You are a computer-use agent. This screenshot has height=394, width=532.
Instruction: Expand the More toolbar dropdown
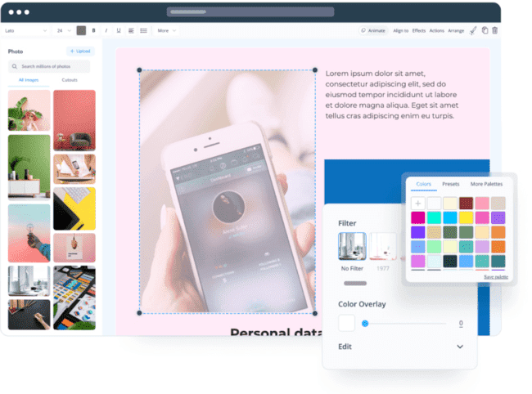pos(166,30)
